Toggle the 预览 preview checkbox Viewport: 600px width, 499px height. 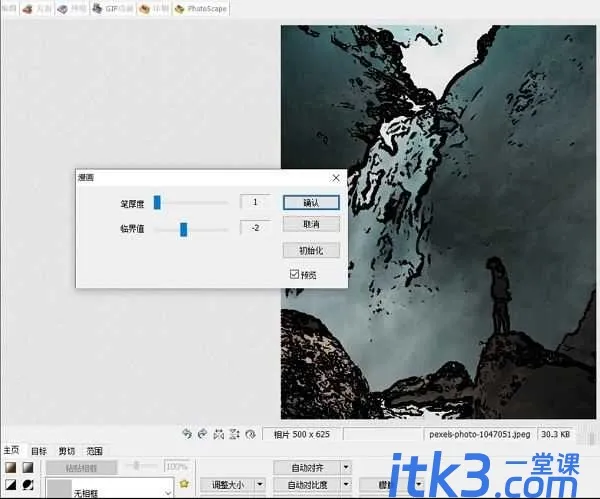click(294, 274)
